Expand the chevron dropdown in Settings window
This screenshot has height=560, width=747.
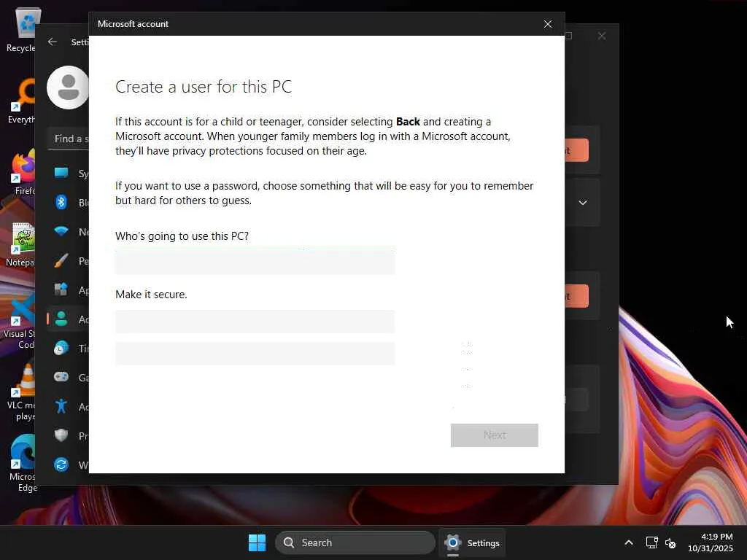tap(583, 203)
